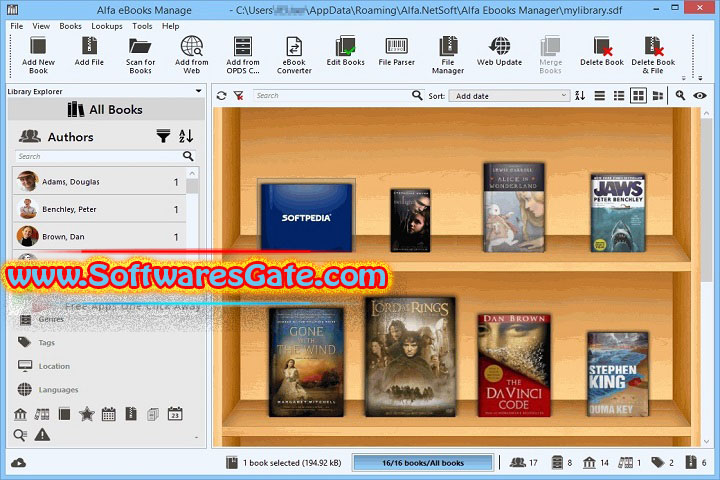Switch to thumbnail grid view

pyautogui.click(x=638, y=96)
